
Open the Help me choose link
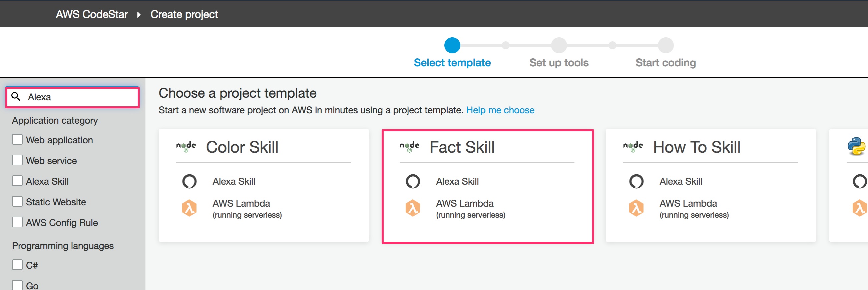coord(500,110)
